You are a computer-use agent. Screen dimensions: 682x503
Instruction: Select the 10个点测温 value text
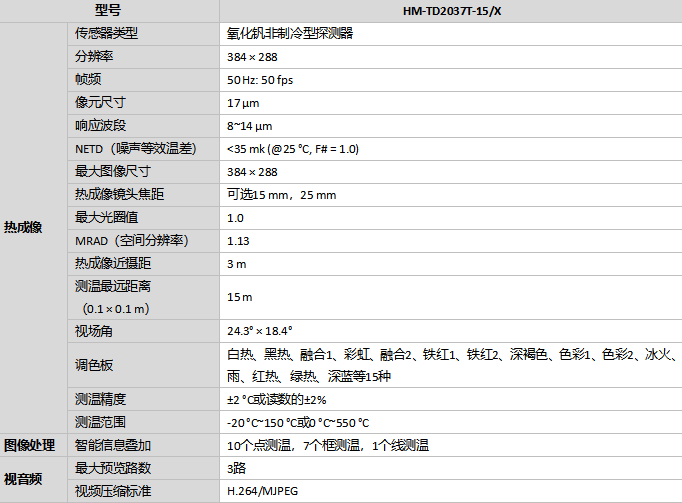tap(328, 446)
